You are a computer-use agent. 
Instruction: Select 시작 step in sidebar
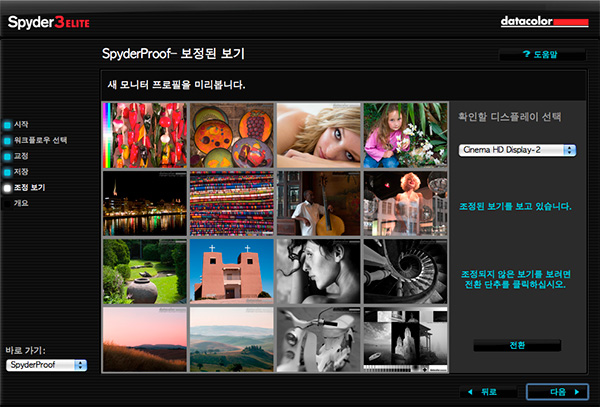coord(20,124)
